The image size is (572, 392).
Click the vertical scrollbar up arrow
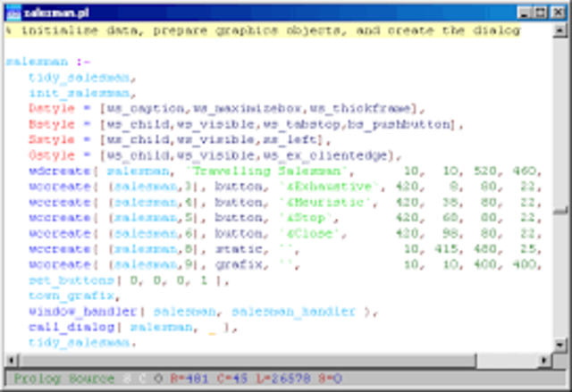[559, 29]
